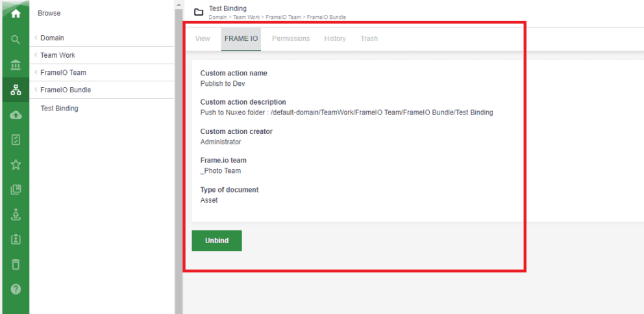Image resolution: width=644 pixels, height=314 pixels.
Task: Switch to the FRAME IO tab
Action: 241,39
